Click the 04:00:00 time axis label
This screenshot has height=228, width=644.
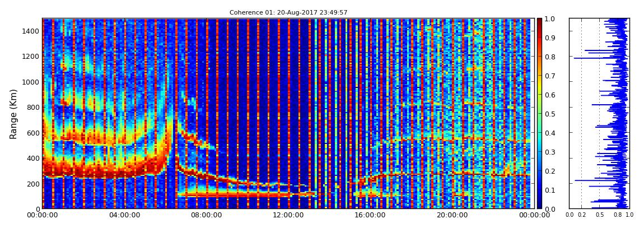coord(124,215)
